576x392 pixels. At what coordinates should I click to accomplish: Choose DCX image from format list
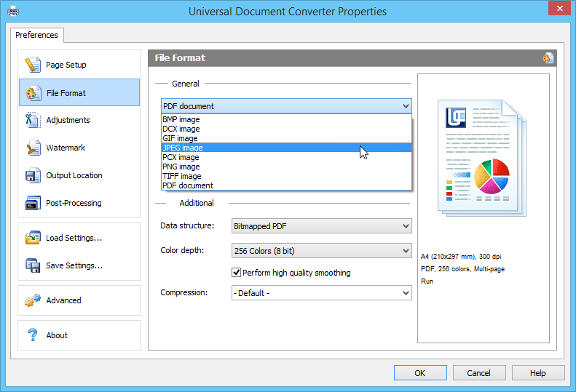(x=286, y=129)
